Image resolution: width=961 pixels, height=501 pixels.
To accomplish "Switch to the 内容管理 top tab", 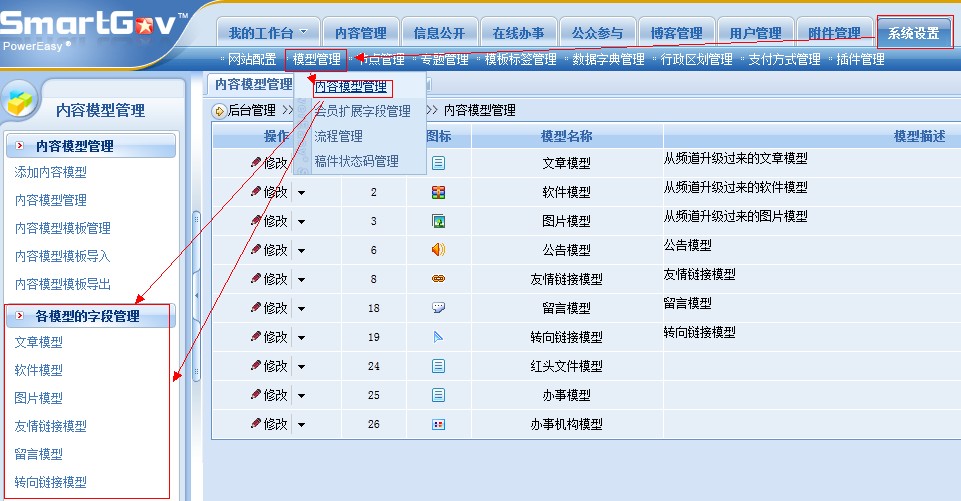I will click(x=362, y=34).
